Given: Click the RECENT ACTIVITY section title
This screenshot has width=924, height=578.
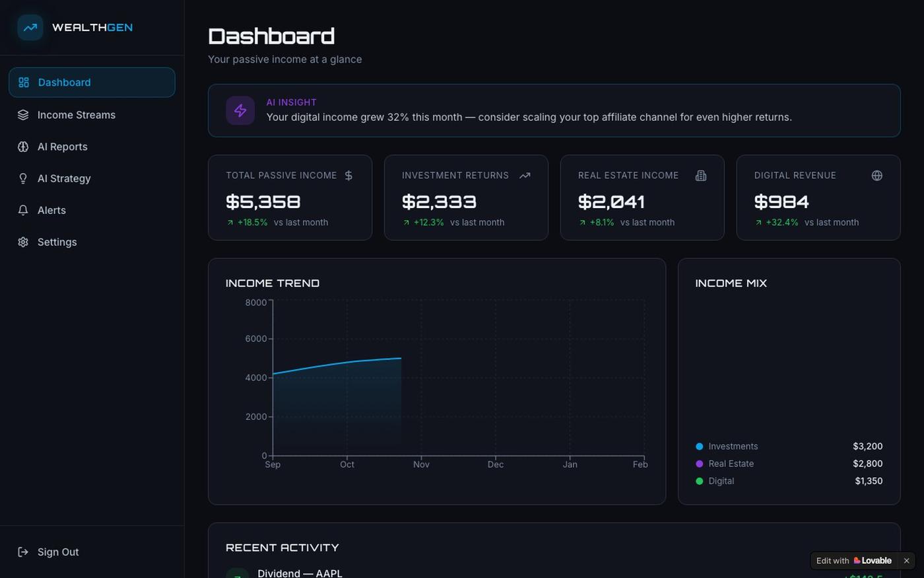Looking at the screenshot, I should pyautogui.click(x=282, y=548).
